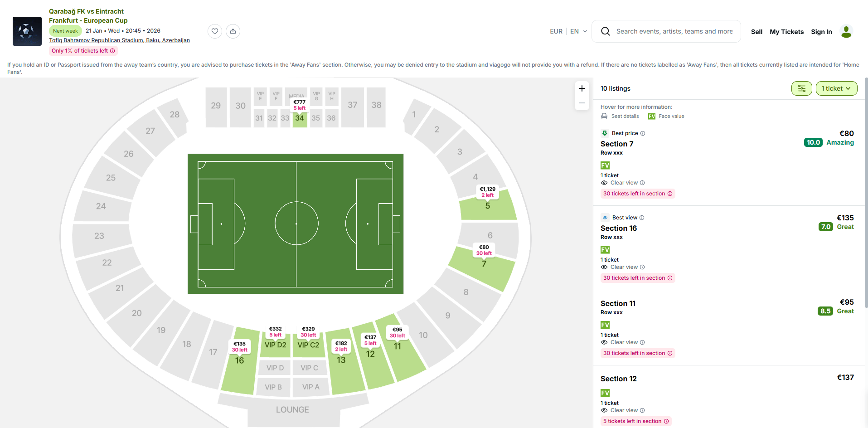Click the heart favorite icon
This screenshot has height=428, width=868.
coord(215,31)
